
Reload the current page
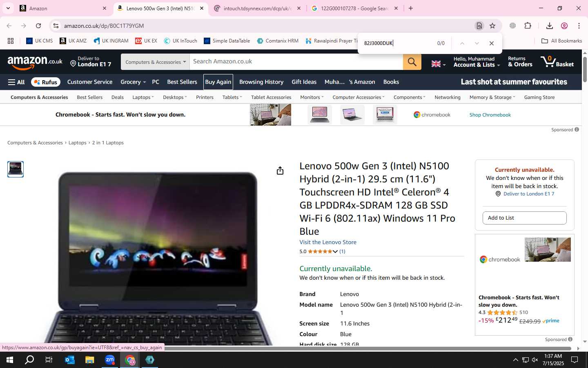(x=38, y=26)
